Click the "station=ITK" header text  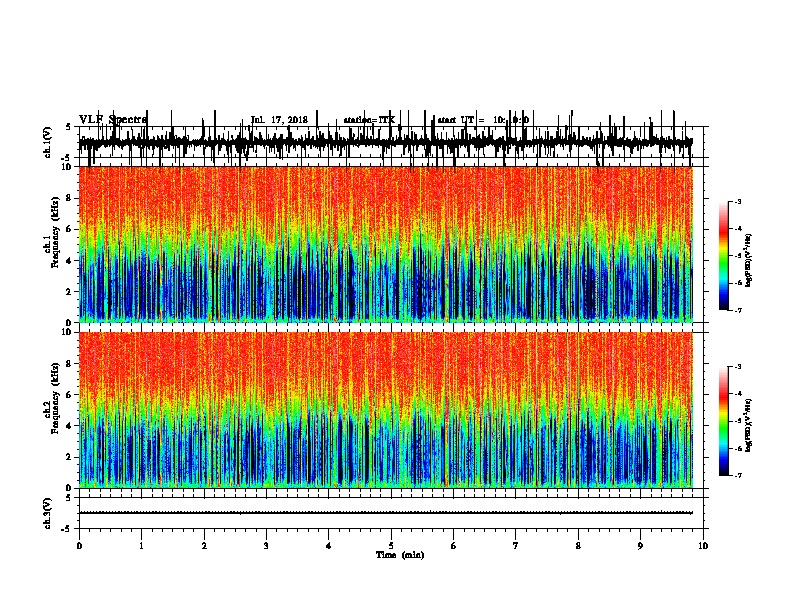[369, 120]
